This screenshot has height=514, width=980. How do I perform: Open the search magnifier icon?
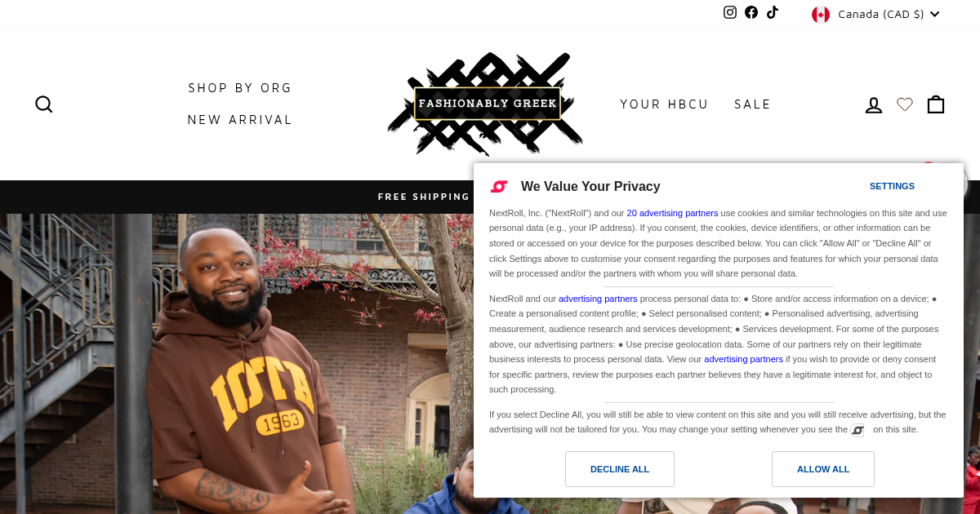(44, 104)
